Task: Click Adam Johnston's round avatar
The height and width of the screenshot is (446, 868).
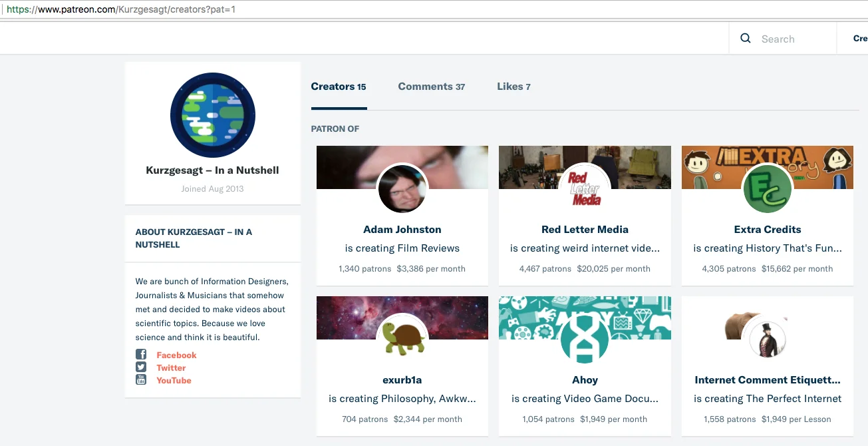Action: click(x=402, y=188)
